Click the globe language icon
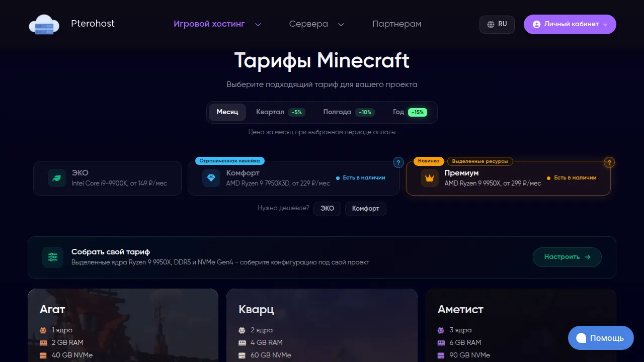644x362 pixels. coord(491,24)
